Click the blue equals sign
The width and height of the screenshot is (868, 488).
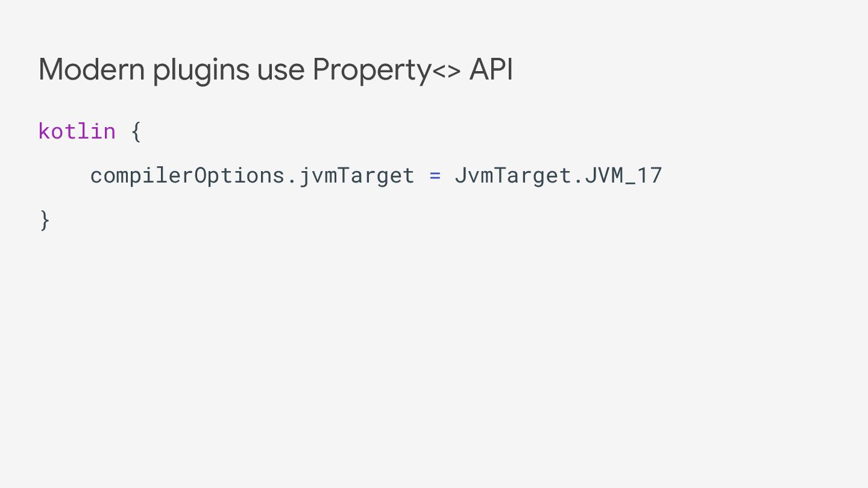tap(435, 176)
